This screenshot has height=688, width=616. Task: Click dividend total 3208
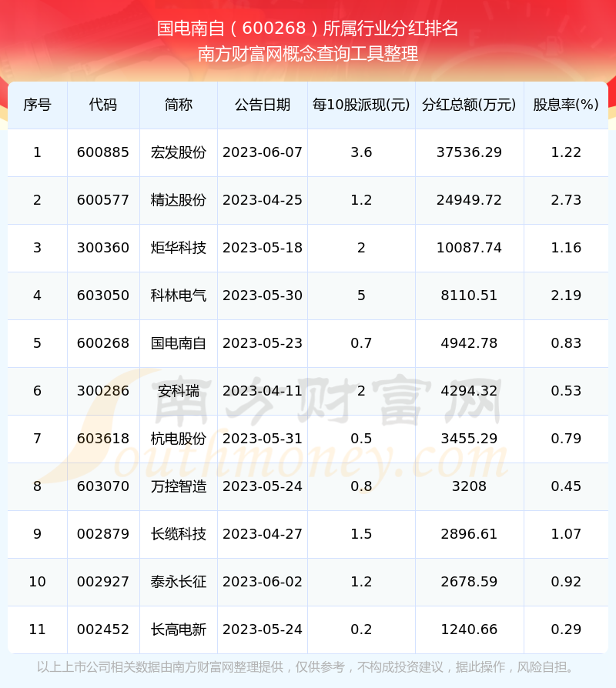tap(470, 486)
